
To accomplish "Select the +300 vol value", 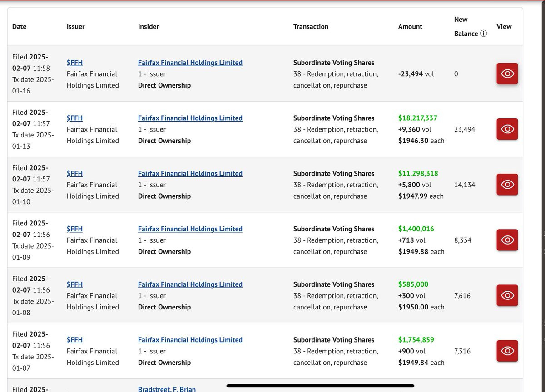I will coord(412,295).
